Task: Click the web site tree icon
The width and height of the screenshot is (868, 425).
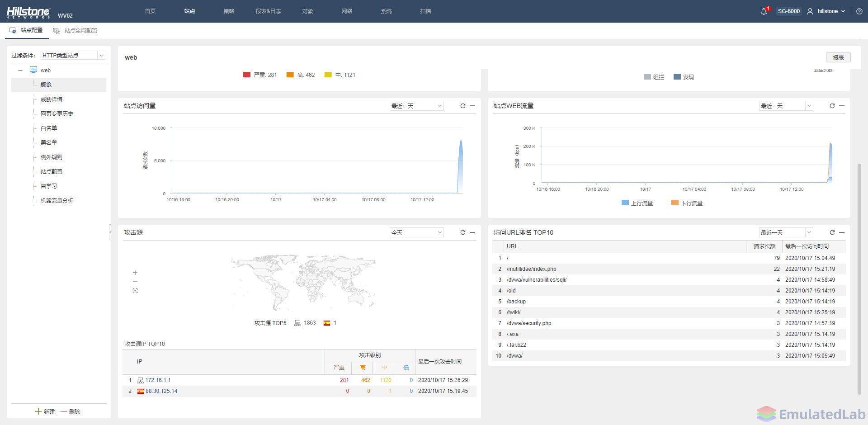Action: (33, 70)
